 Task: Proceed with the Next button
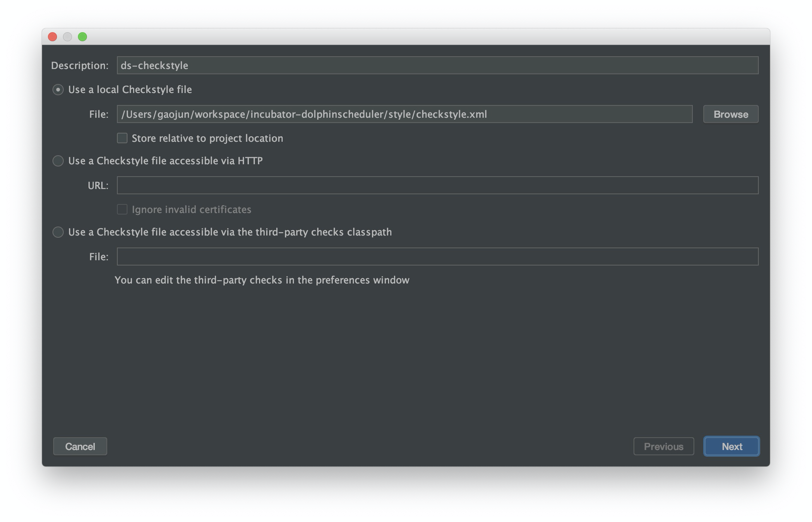pos(731,446)
